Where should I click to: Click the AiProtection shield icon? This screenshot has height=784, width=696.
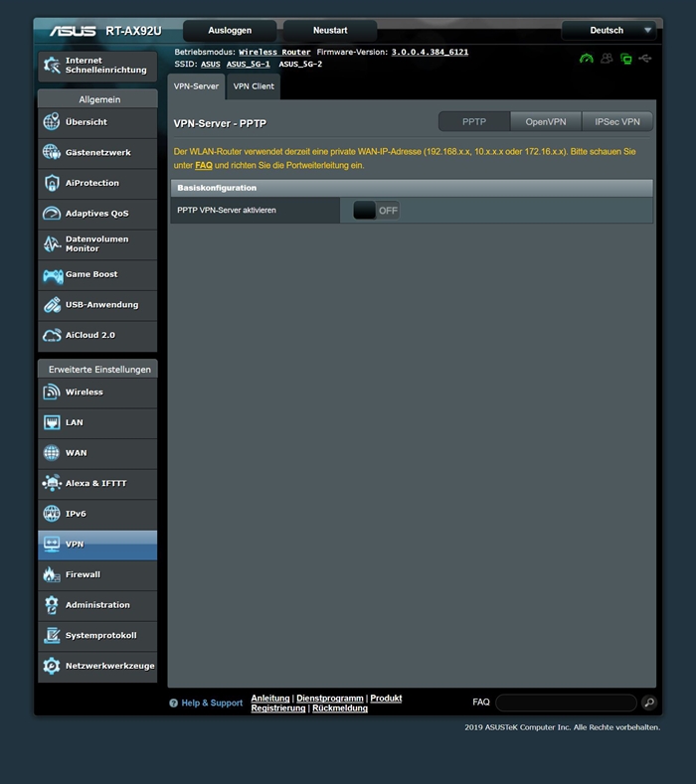(52, 183)
